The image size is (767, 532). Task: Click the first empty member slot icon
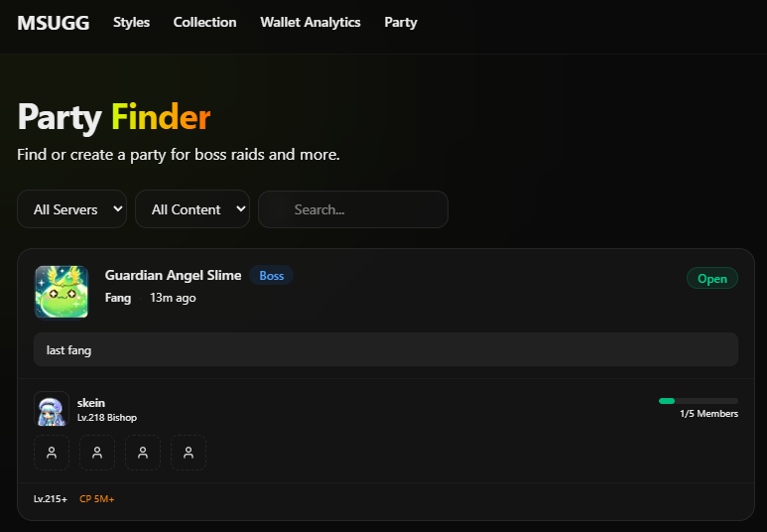coord(52,453)
